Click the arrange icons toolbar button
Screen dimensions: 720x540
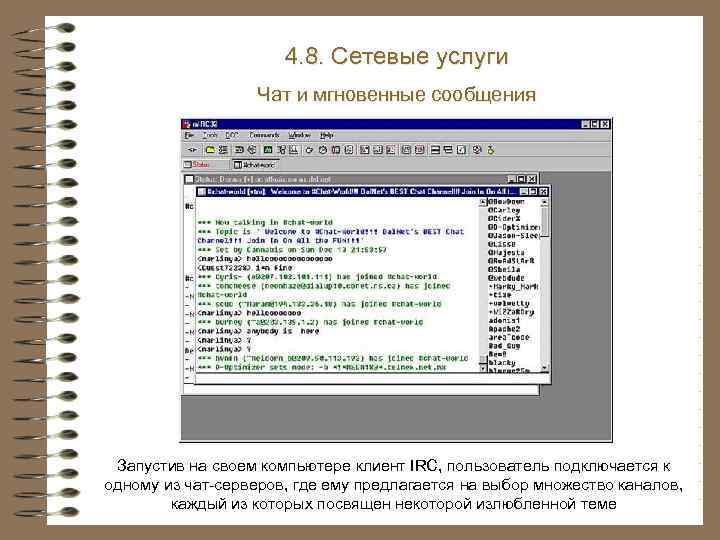tap(462, 150)
